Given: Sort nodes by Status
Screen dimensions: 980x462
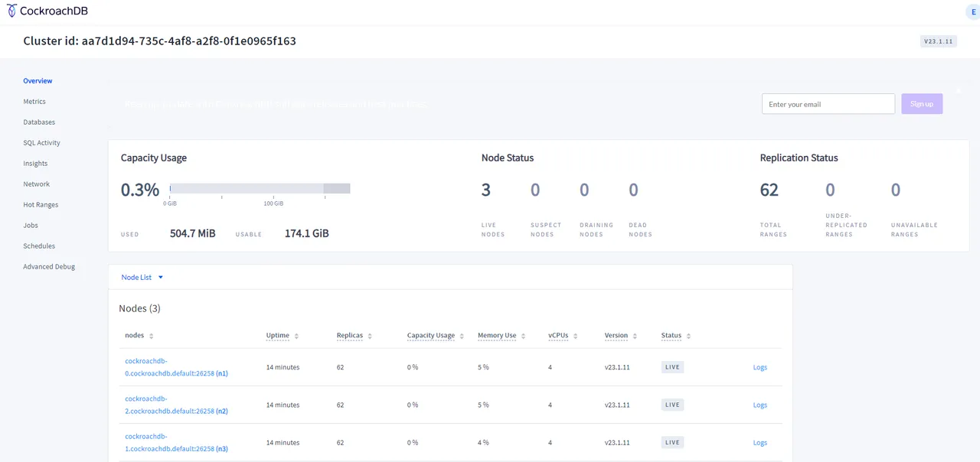Looking at the screenshot, I should click(676, 336).
